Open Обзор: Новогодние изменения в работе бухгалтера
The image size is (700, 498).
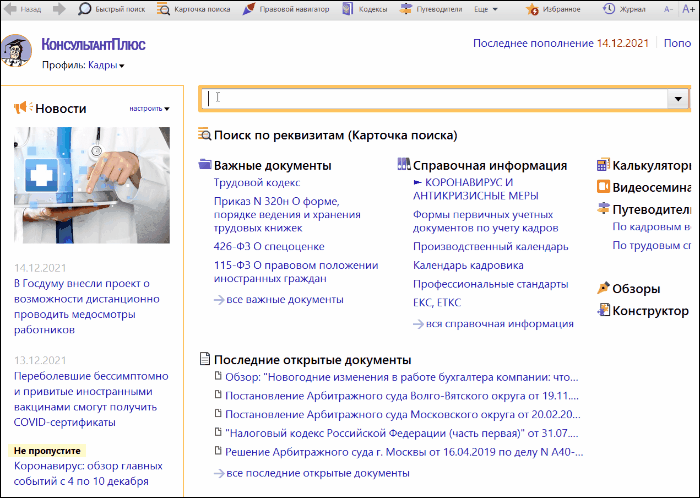click(x=402, y=378)
